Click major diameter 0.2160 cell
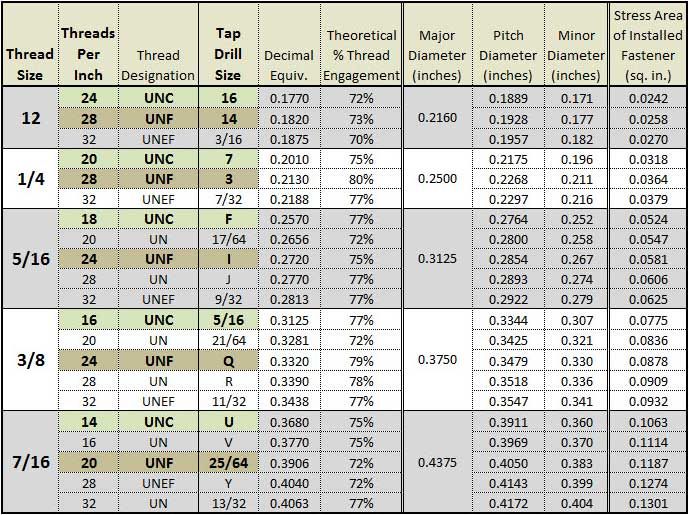This screenshot has height=515, width=689. coord(438,118)
